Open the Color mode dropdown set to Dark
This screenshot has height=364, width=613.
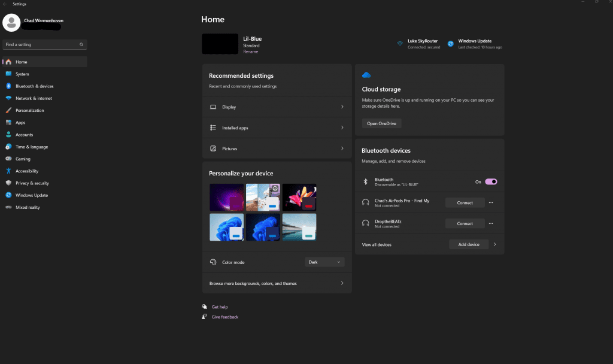click(x=324, y=262)
